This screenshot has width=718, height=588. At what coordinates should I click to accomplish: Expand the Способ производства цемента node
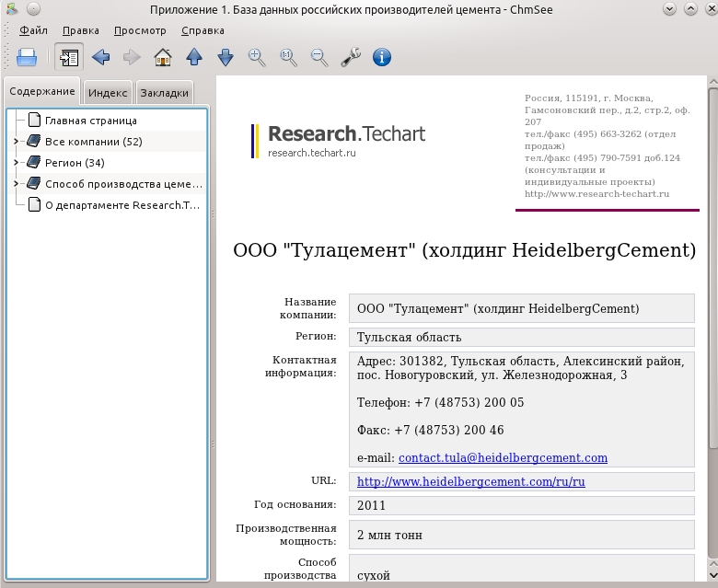coord(16,183)
